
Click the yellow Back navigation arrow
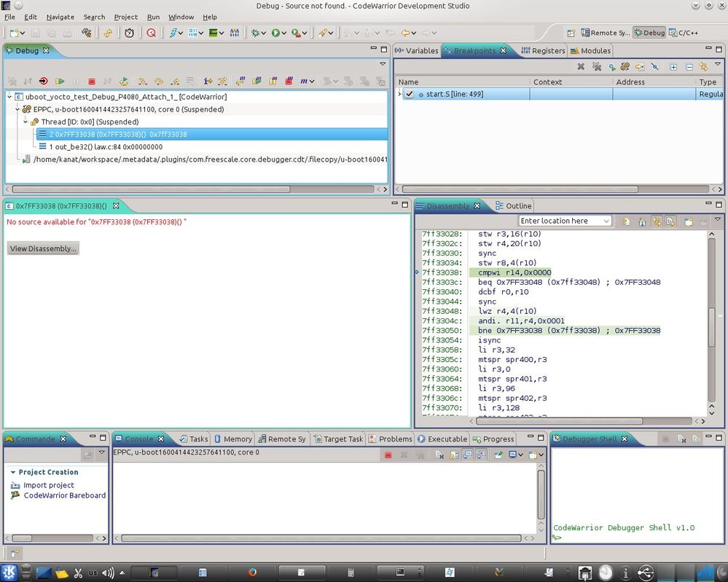[x=405, y=33]
